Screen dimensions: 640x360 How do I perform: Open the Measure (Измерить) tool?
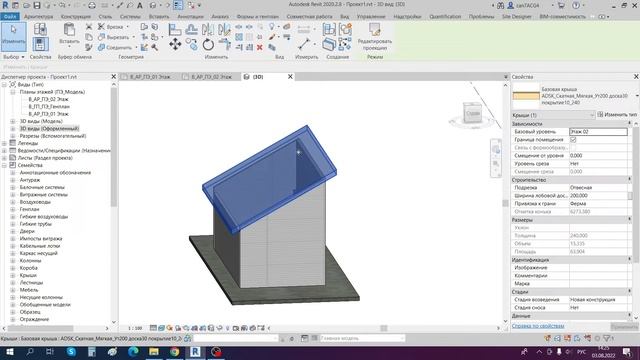pyautogui.click(x=304, y=44)
